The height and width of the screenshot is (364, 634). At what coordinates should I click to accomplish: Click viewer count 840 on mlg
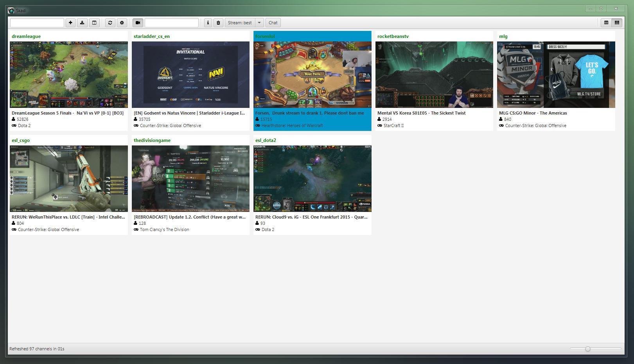(x=508, y=119)
